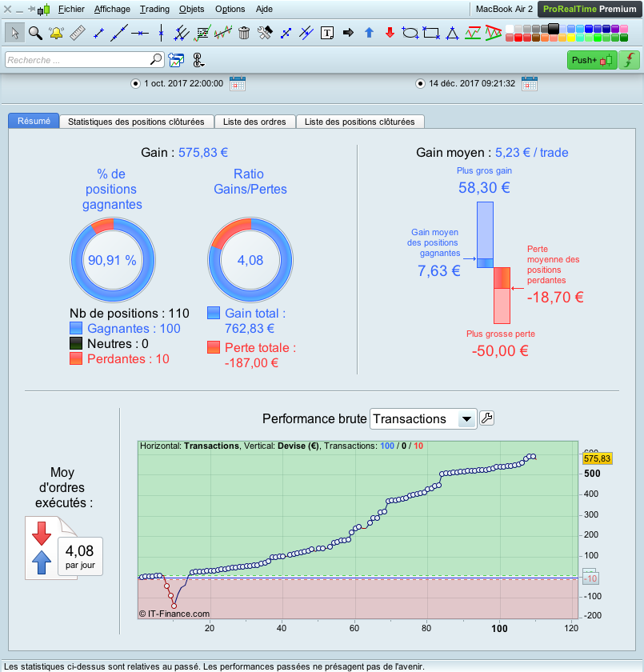
Task: Open Liste des positions clôturées tab
Action: (x=359, y=122)
